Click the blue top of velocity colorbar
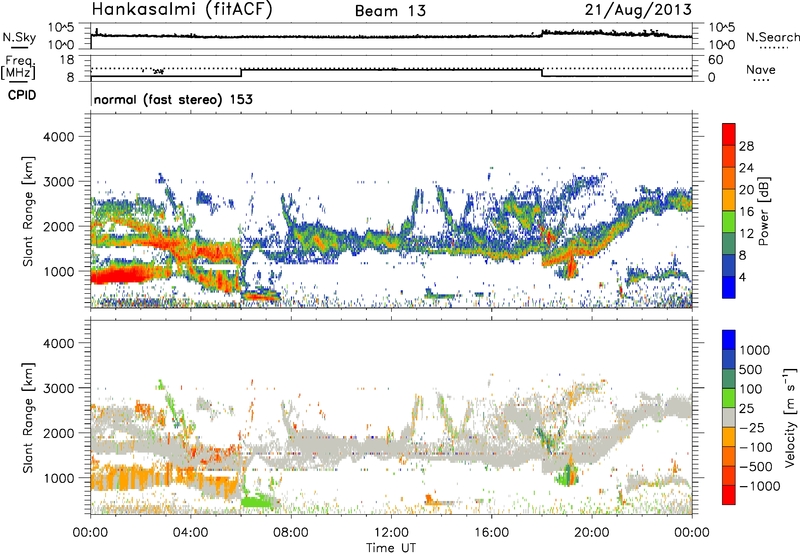The image size is (800, 554). pyautogui.click(x=729, y=340)
